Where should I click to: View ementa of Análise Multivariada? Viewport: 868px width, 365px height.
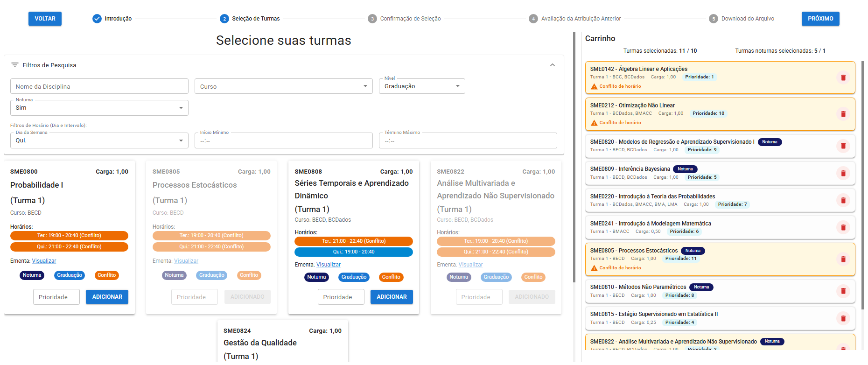click(470, 265)
